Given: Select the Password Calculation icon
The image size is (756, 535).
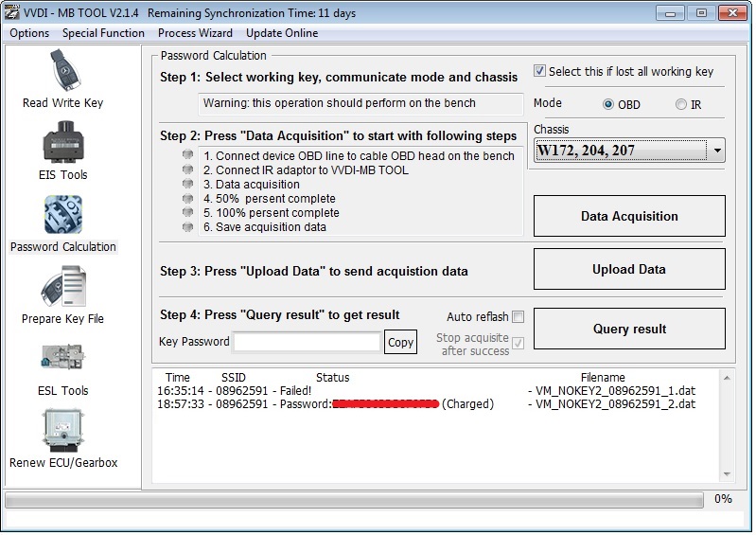Looking at the screenshot, I should pos(63,215).
